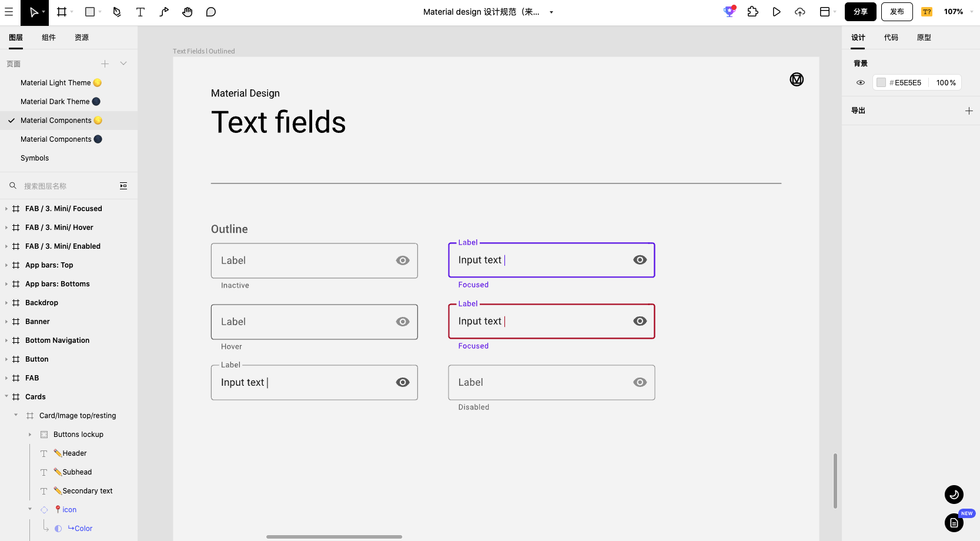The width and height of the screenshot is (980, 541).
Task: Switch to the 代码 code tab
Action: click(x=891, y=38)
